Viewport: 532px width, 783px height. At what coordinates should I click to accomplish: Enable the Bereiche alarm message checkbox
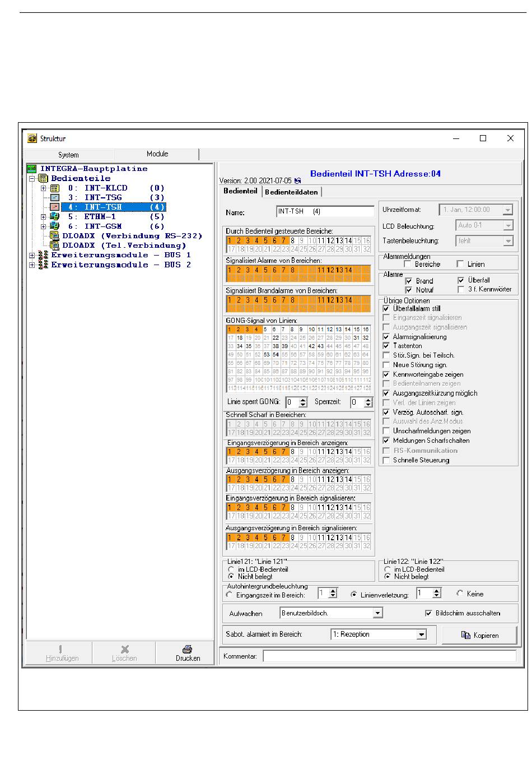coord(408,264)
